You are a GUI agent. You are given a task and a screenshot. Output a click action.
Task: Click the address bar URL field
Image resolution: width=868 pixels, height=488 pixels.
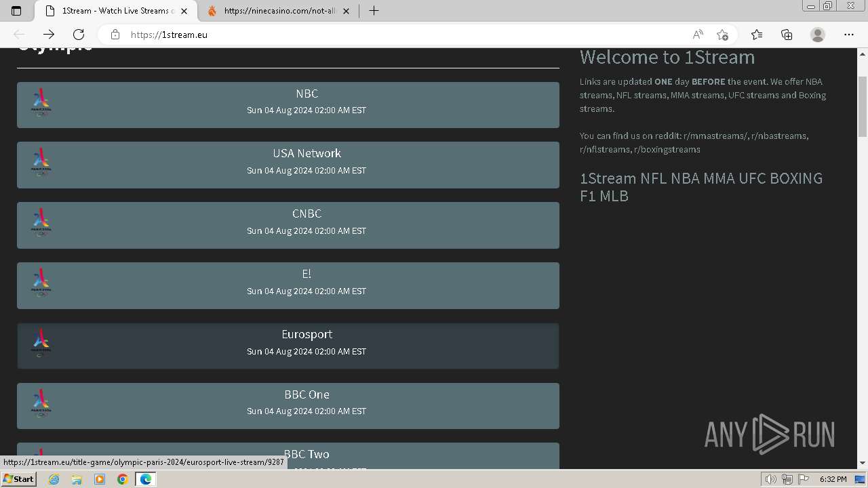coord(407,35)
